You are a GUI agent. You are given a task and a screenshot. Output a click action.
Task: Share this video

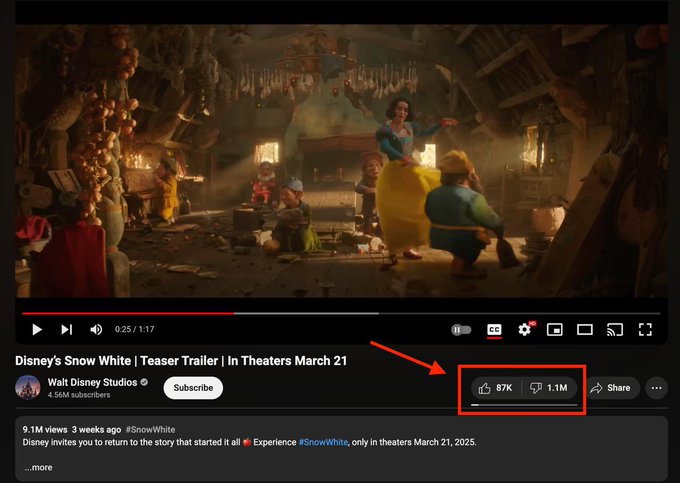(x=611, y=388)
